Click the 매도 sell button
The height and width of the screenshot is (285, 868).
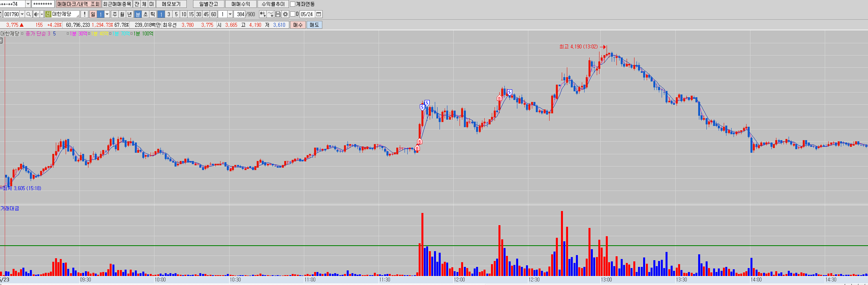pyautogui.click(x=314, y=25)
